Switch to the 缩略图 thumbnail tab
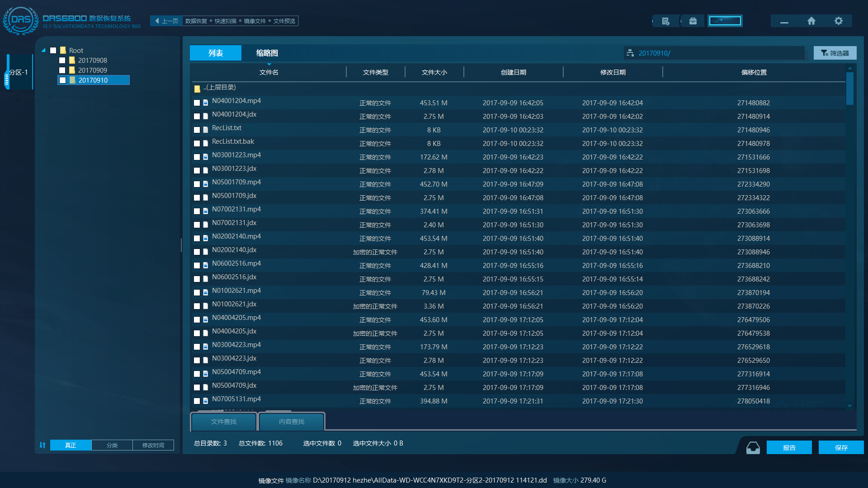The width and height of the screenshot is (868, 488). click(x=267, y=53)
